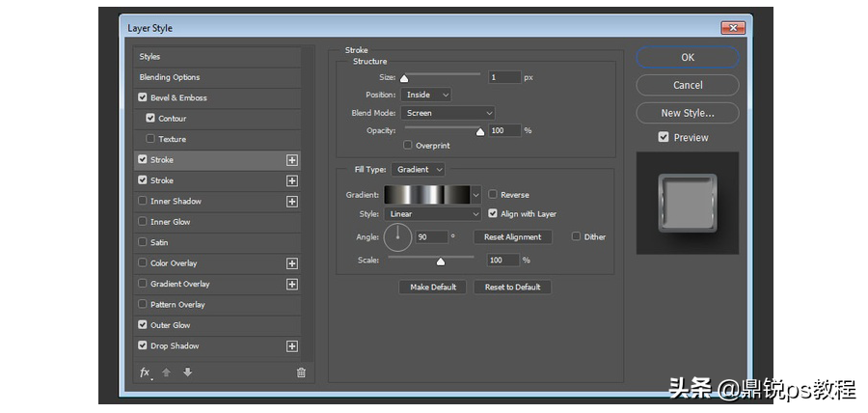Toggle the Preview checkbox
The height and width of the screenshot is (413, 868).
tap(664, 137)
